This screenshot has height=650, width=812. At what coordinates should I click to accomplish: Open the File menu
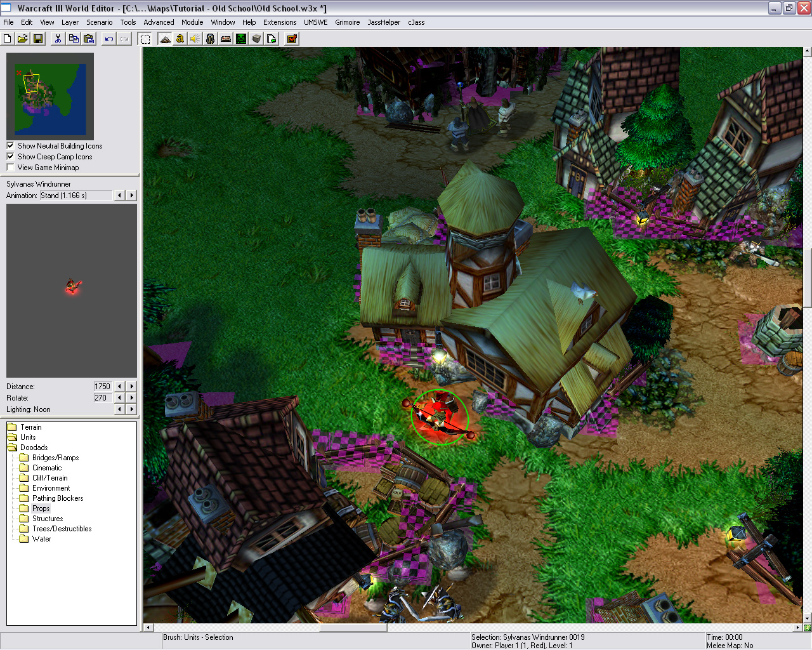point(8,22)
